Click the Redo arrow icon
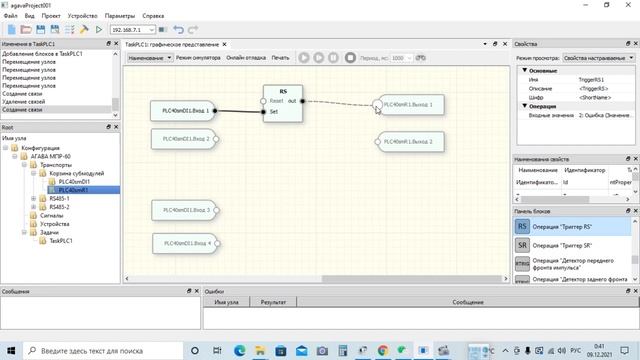640x360 pixels. [193, 29]
